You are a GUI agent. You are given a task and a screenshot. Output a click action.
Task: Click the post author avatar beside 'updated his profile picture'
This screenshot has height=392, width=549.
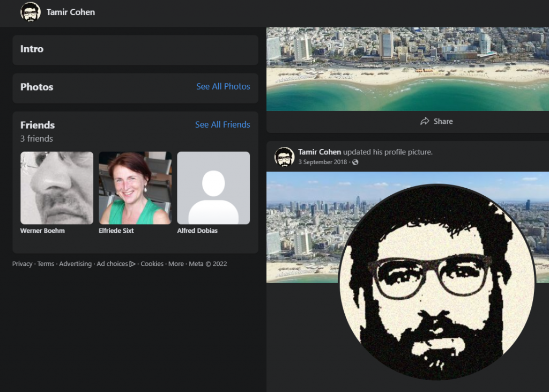tap(284, 157)
